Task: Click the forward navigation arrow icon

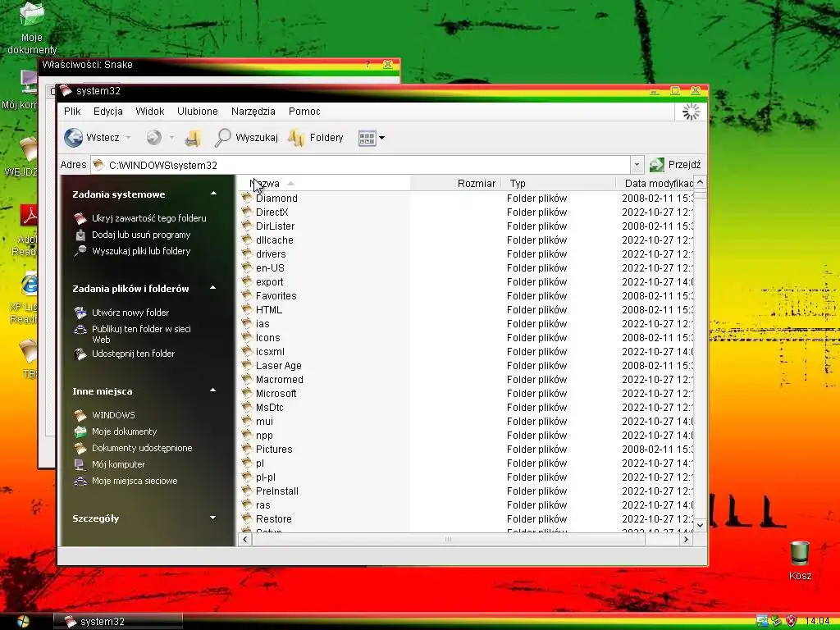Action: [153, 138]
